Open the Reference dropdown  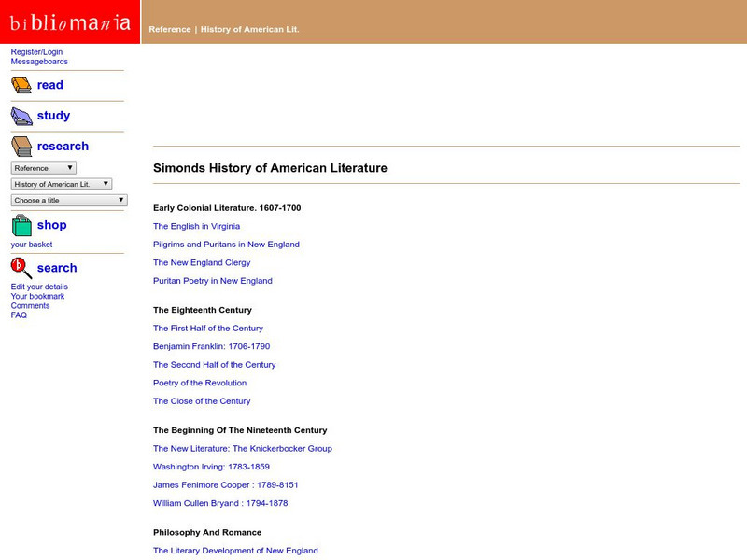tap(43, 168)
